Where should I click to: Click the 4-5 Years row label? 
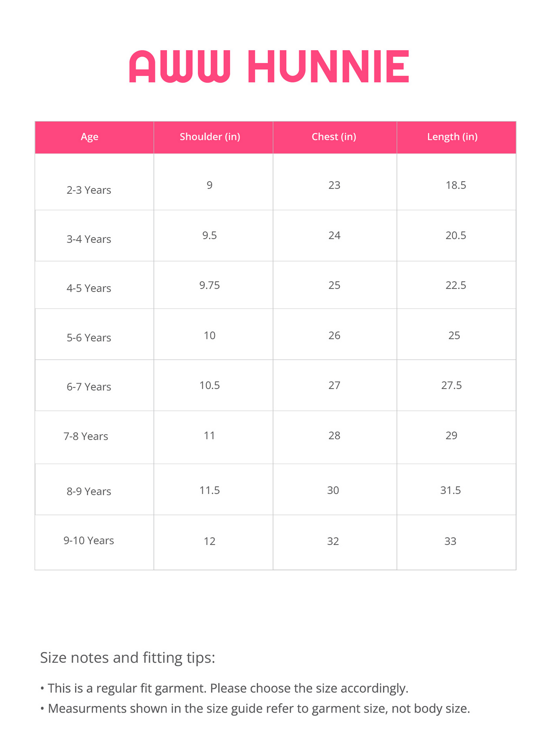(89, 288)
